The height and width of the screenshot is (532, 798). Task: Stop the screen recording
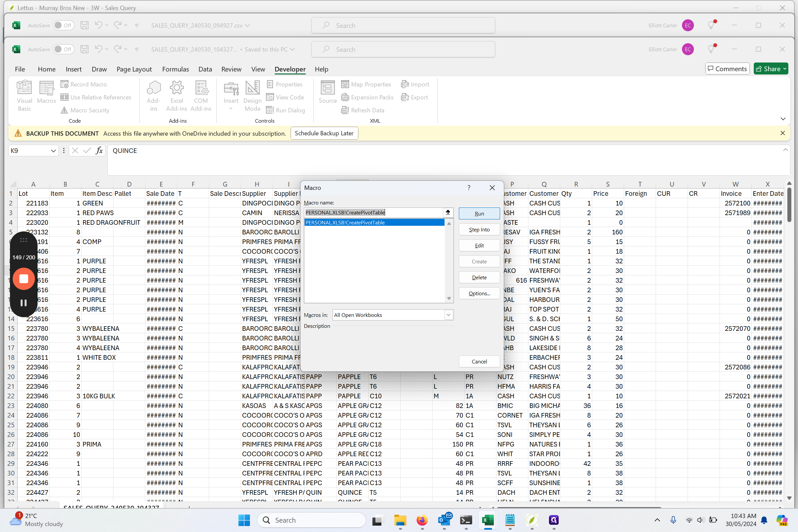click(23, 279)
